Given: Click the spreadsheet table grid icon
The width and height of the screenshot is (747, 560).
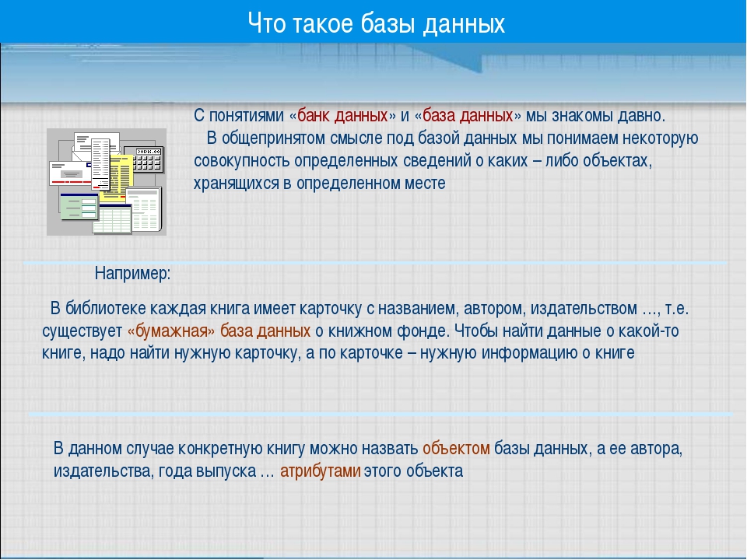Looking at the screenshot, I should point(110,220).
